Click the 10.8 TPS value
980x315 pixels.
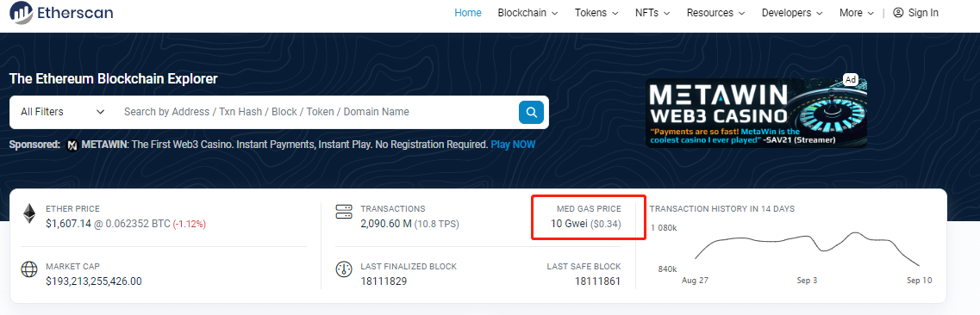point(437,224)
